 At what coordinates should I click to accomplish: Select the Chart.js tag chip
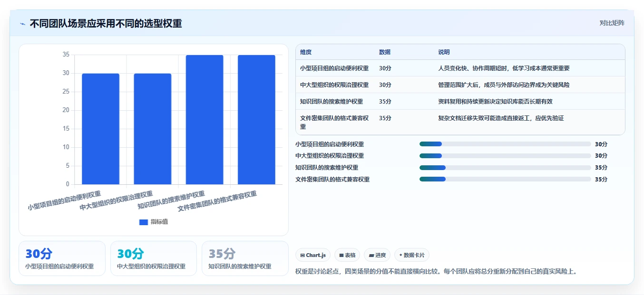click(313, 255)
